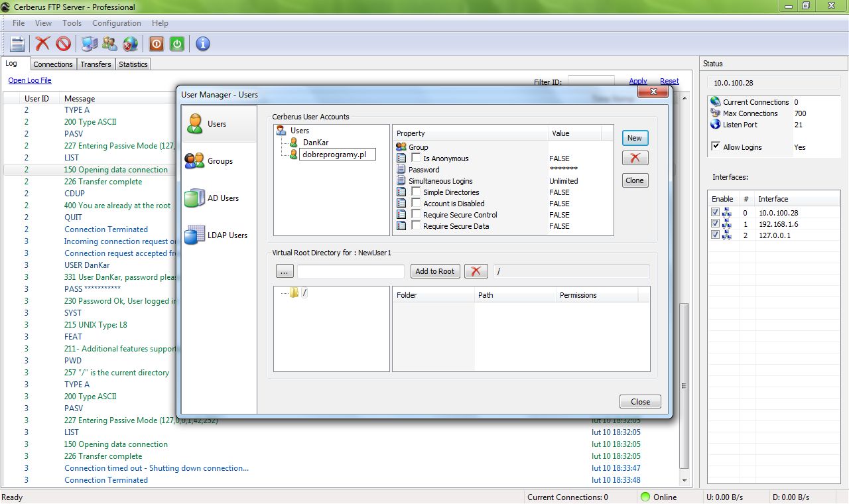Screen dimensions: 849x504
Task: Open the View menu
Action: pyautogui.click(x=43, y=23)
